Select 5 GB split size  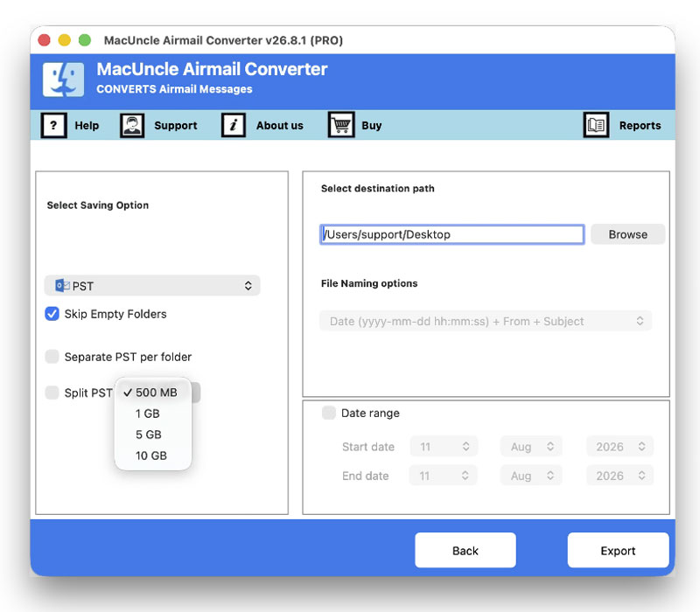pyautogui.click(x=152, y=435)
